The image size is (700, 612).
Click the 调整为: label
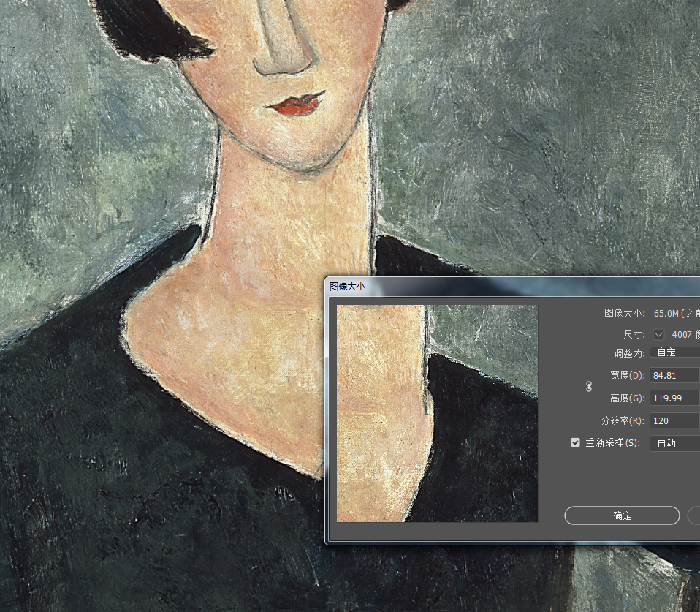[629, 353]
